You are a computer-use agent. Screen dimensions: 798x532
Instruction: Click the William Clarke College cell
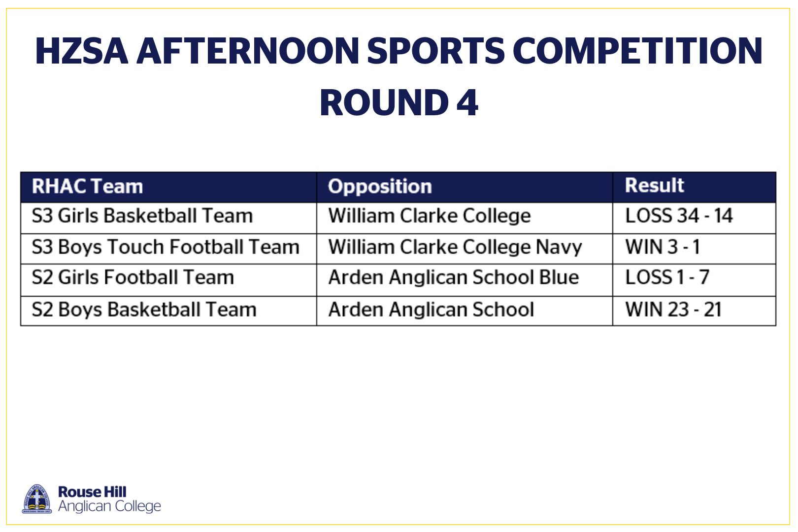pyautogui.click(x=465, y=218)
